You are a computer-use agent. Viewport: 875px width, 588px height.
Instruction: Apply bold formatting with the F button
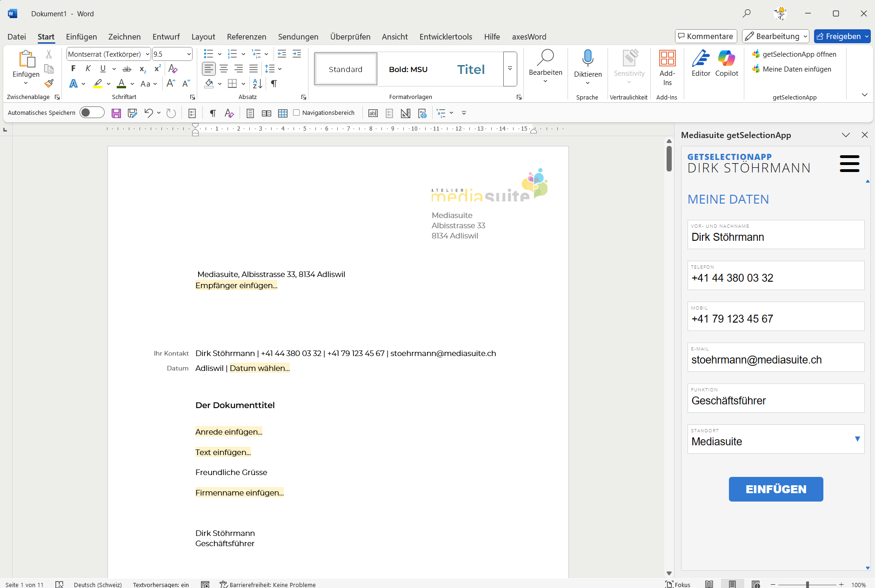pyautogui.click(x=73, y=69)
